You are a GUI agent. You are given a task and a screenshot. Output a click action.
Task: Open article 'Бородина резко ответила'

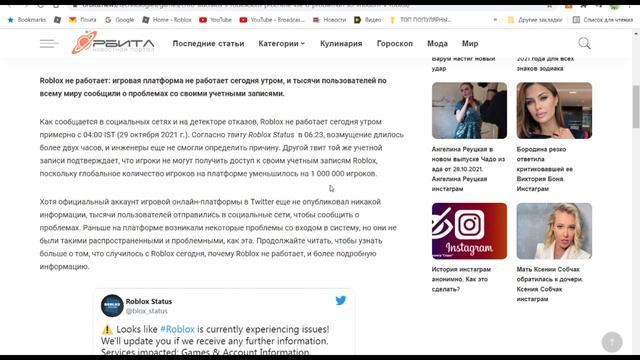[545, 169]
